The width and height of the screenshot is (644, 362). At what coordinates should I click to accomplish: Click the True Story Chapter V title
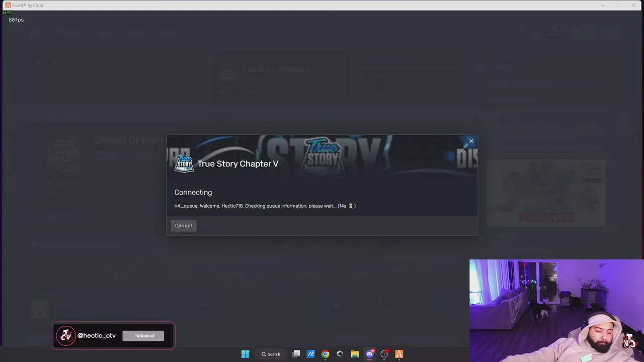pyautogui.click(x=237, y=164)
